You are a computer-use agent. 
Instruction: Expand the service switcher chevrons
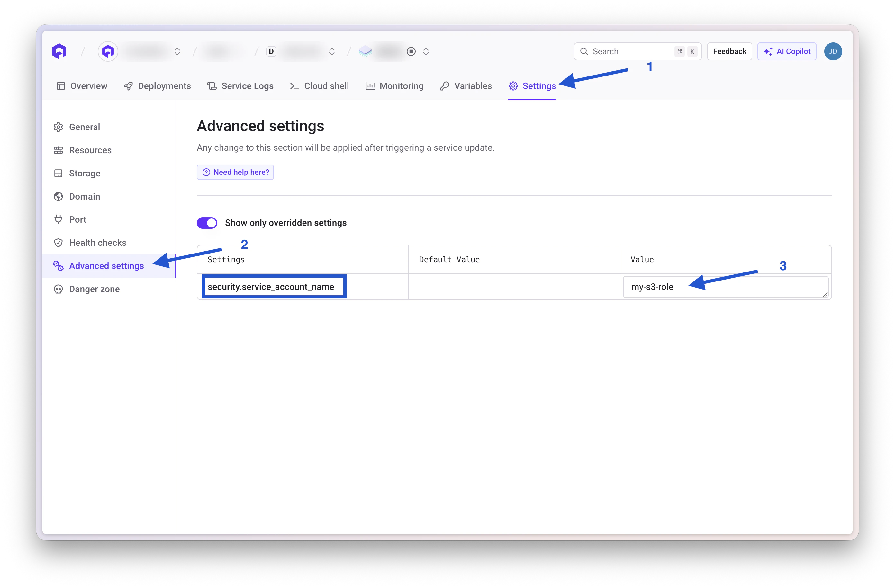[x=426, y=51]
